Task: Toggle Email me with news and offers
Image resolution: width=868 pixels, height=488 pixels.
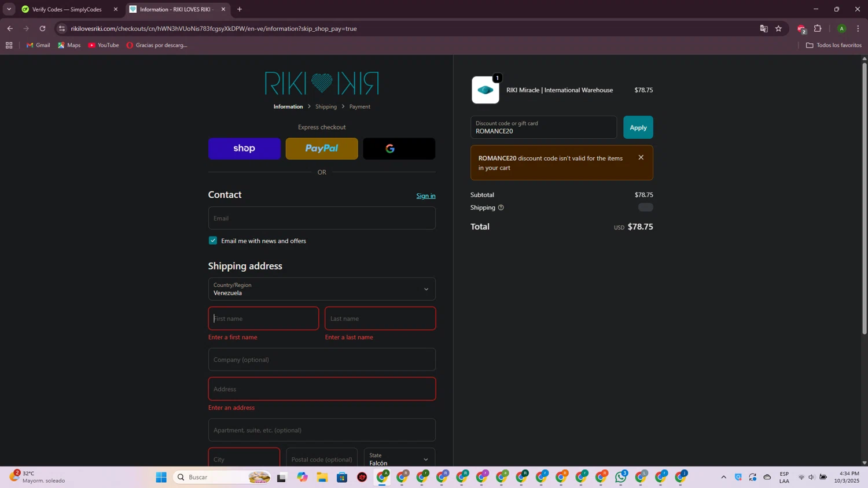Action: [x=213, y=241]
